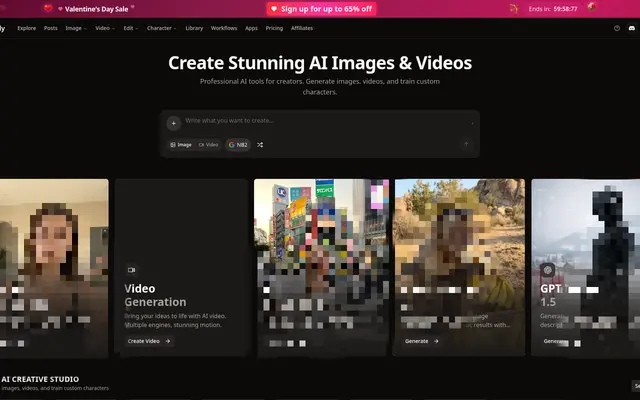Screen dimensions: 640x400
Task: Switch generation mode to Image
Action: [x=181, y=145]
